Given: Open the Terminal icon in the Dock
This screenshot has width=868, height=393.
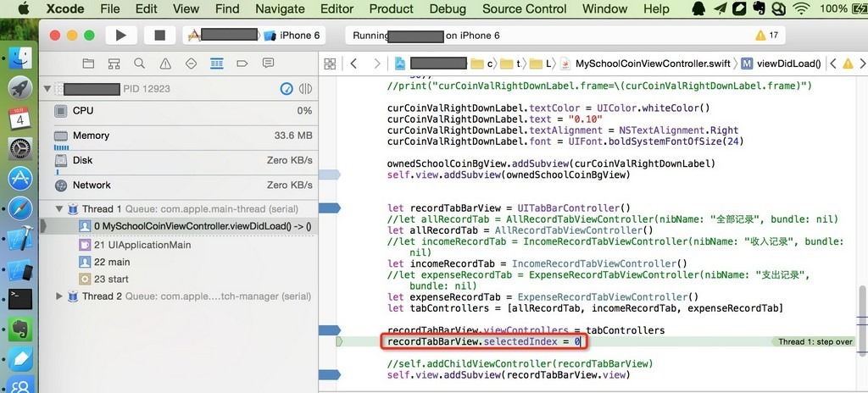Looking at the screenshot, I should click(20, 299).
